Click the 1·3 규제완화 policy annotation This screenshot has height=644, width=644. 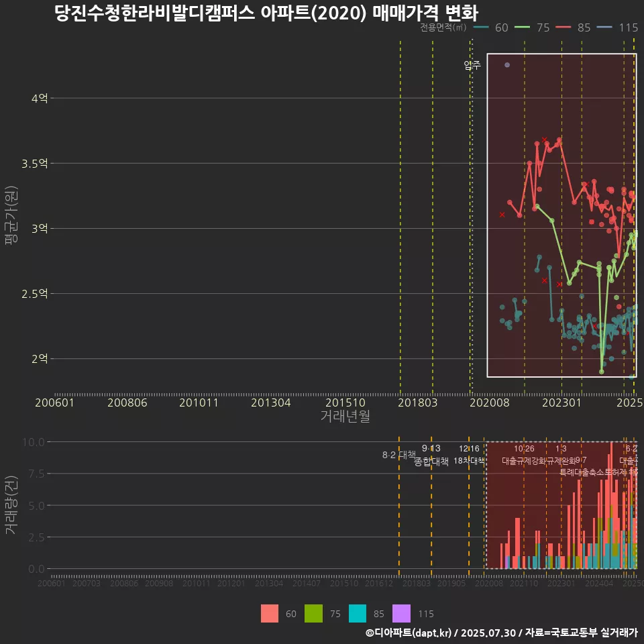tap(561, 455)
